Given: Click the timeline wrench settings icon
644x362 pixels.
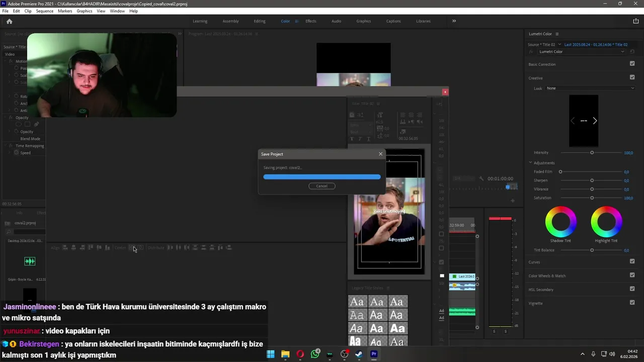Looking at the screenshot, I should coord(481,178).
